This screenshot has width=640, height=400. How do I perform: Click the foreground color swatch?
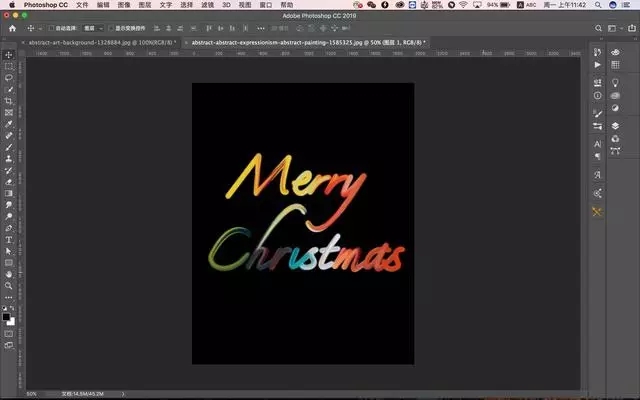[6, 316]
